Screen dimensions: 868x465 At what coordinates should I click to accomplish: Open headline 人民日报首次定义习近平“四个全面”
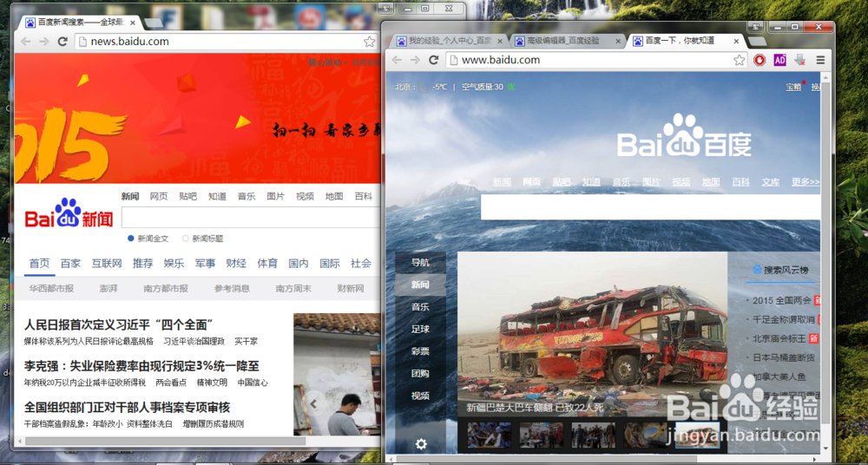(119, 324)
